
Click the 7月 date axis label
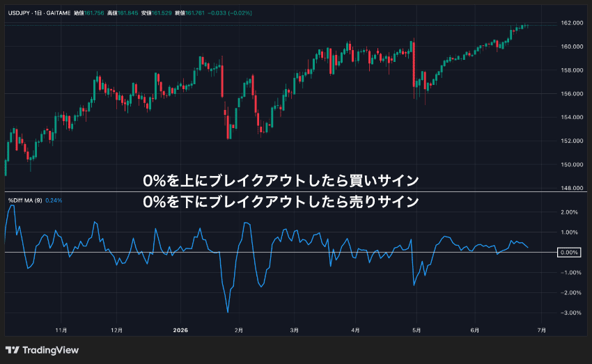coord(541,330)
